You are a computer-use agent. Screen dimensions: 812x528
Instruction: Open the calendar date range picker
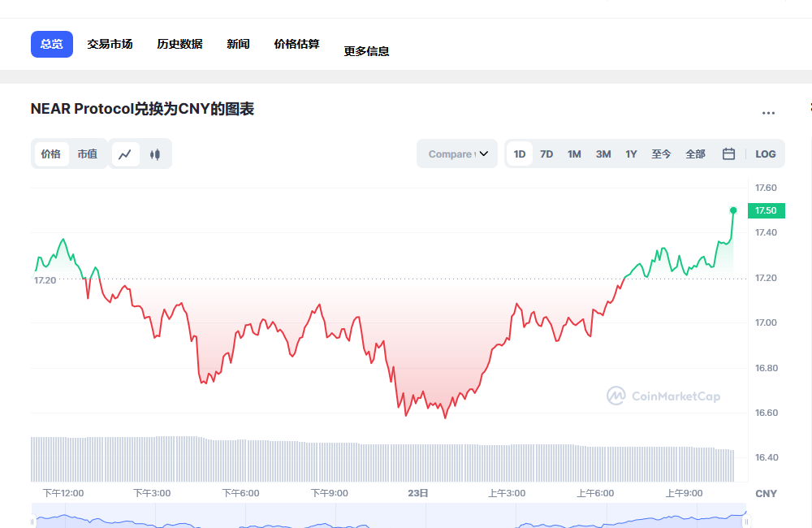click(728, 154)
